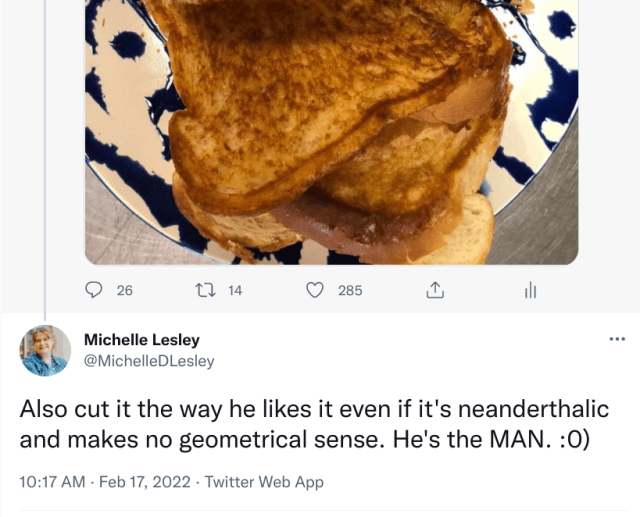
Task: Open the Twitter Web App source link
Action: (262, 482)
